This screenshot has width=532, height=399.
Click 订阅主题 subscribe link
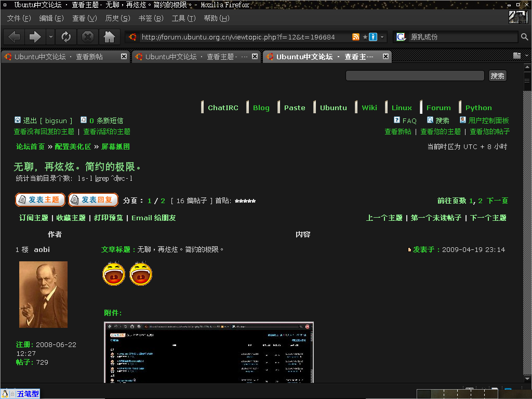[34, 218]
